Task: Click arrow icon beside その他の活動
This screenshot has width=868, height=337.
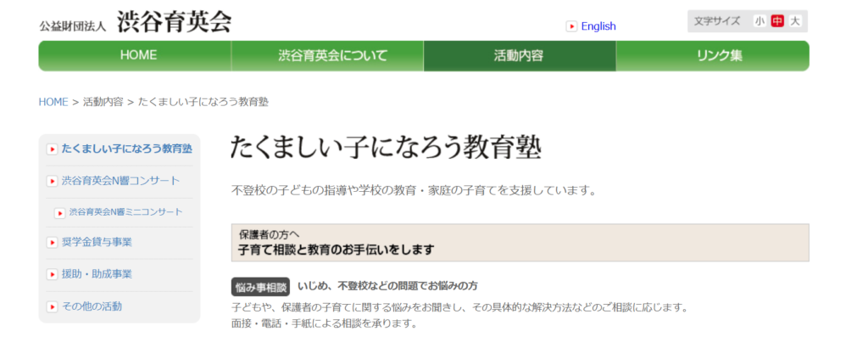Action: (x=52, y=306)
